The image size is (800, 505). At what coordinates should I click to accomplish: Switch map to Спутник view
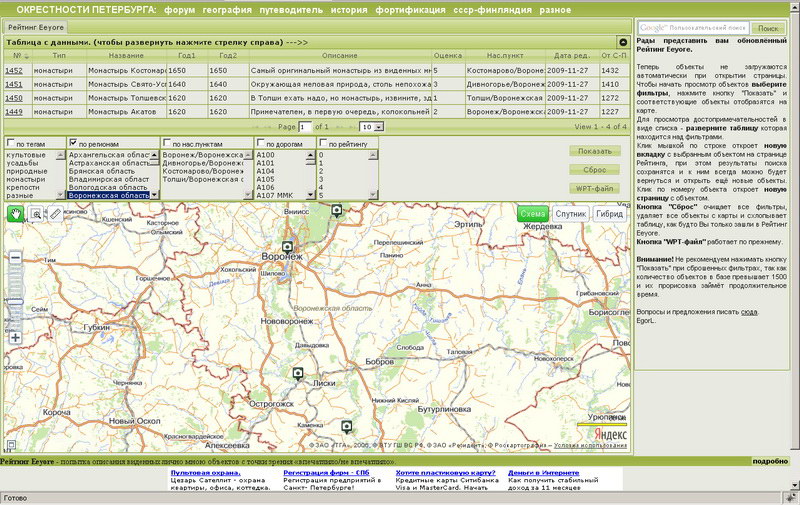(570, 214)
